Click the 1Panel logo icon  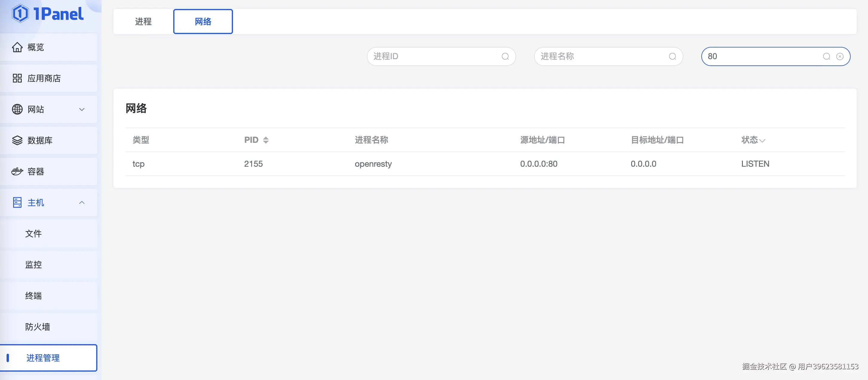[20, 13]
